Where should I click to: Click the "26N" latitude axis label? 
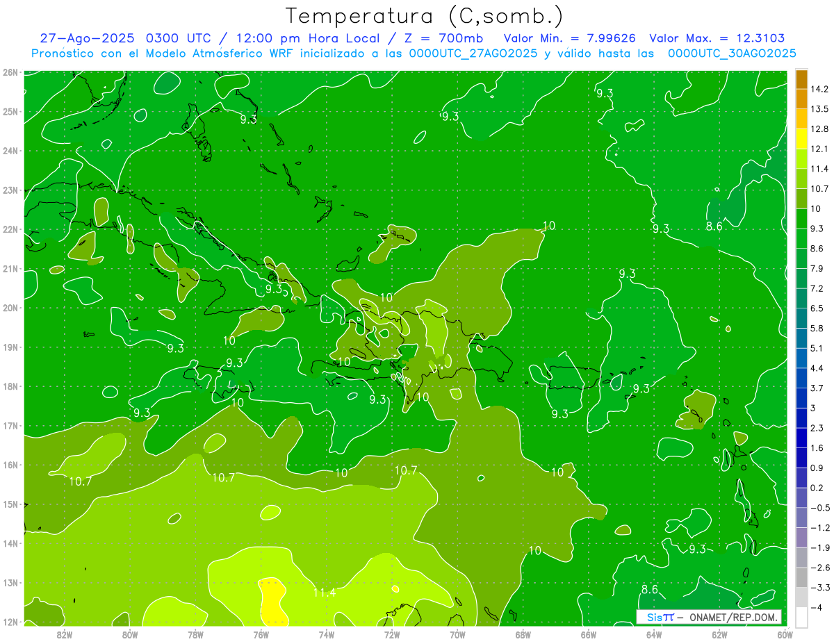10,72
